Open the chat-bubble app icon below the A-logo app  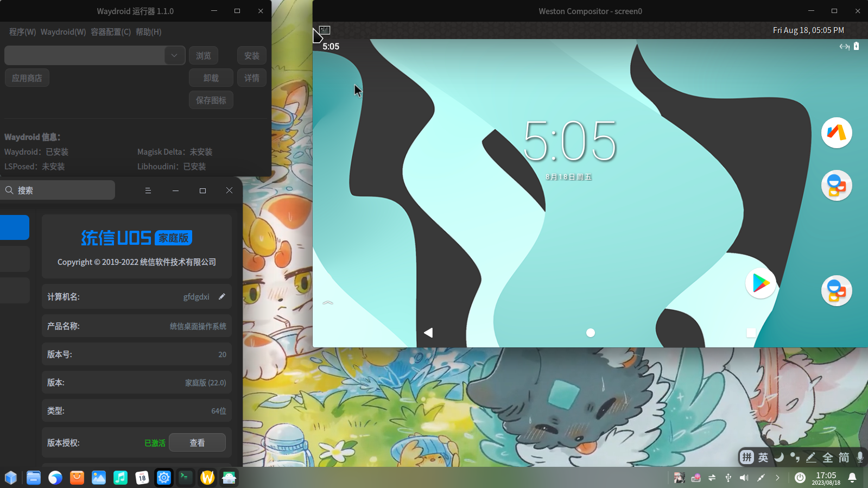point(837,186)
